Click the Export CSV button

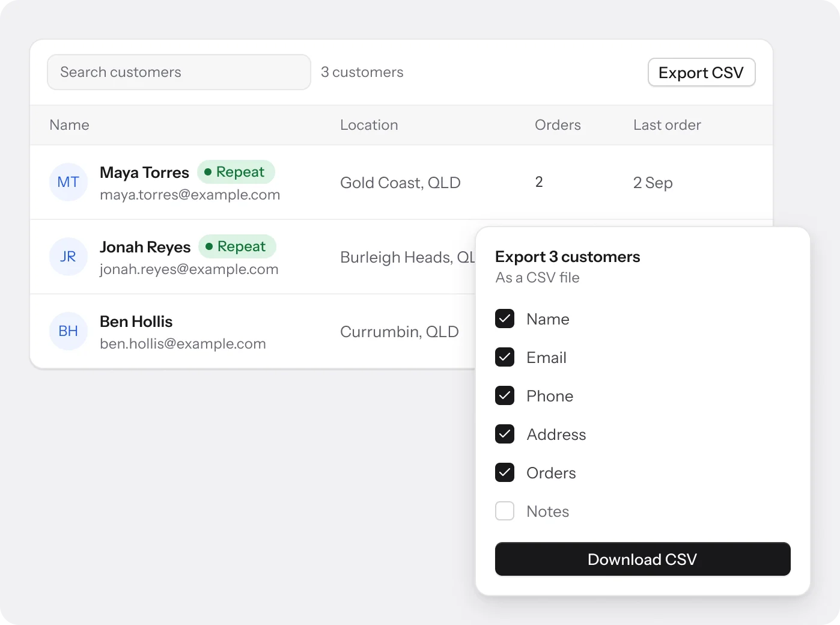pos(701,73)
